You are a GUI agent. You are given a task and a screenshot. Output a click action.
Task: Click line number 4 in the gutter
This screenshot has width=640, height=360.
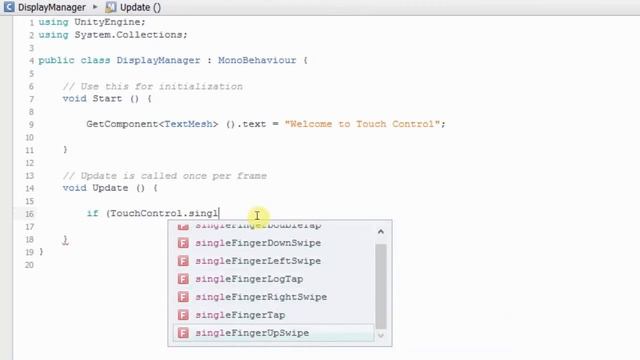pos(31,61)
